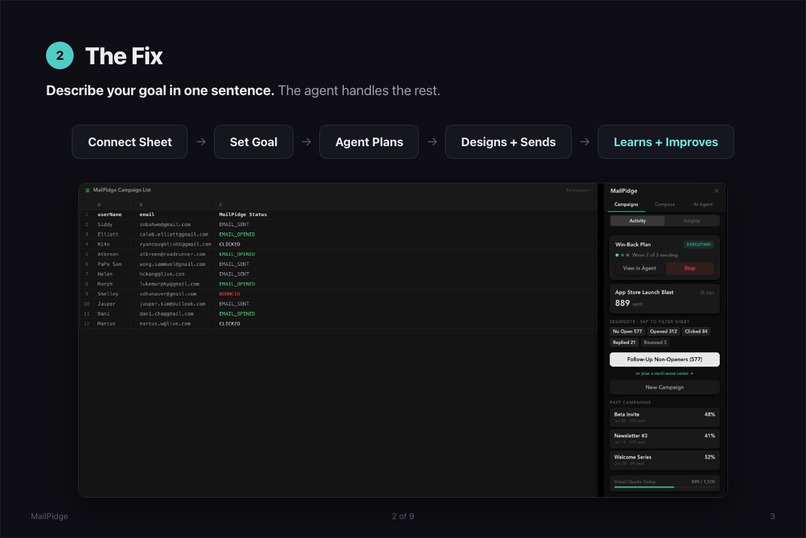806x538 pixels.
Task: Open the Welcome Series past campaign
Action: (x=664, y=460)
